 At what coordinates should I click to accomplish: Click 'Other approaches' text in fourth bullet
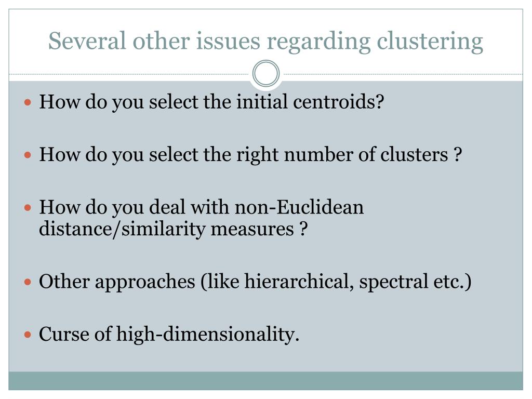pos(117,282)
